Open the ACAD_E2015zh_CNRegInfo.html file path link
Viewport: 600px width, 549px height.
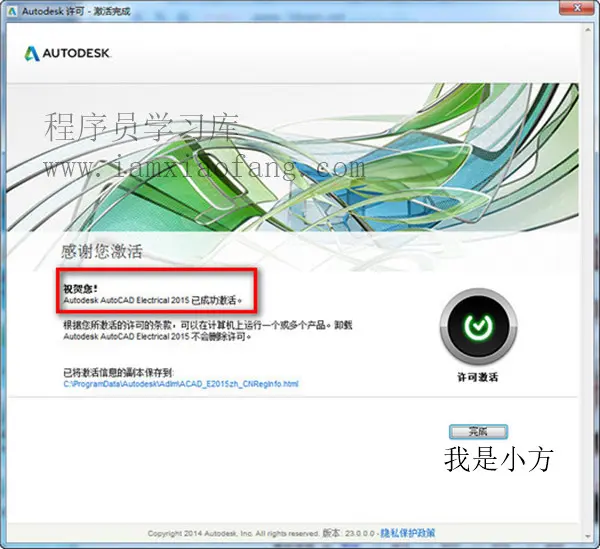tap(181, 384)
